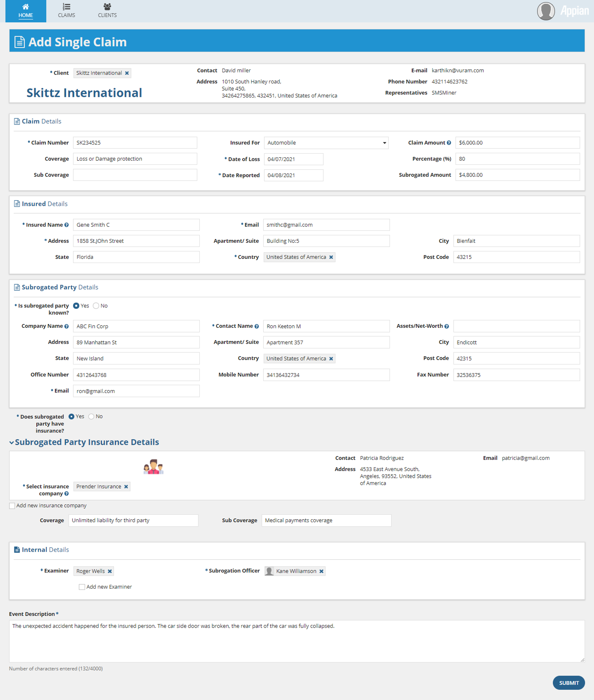Screen dimensions: 594x700
Task: Select Yes for party has insurance
Action: [71, 417]
